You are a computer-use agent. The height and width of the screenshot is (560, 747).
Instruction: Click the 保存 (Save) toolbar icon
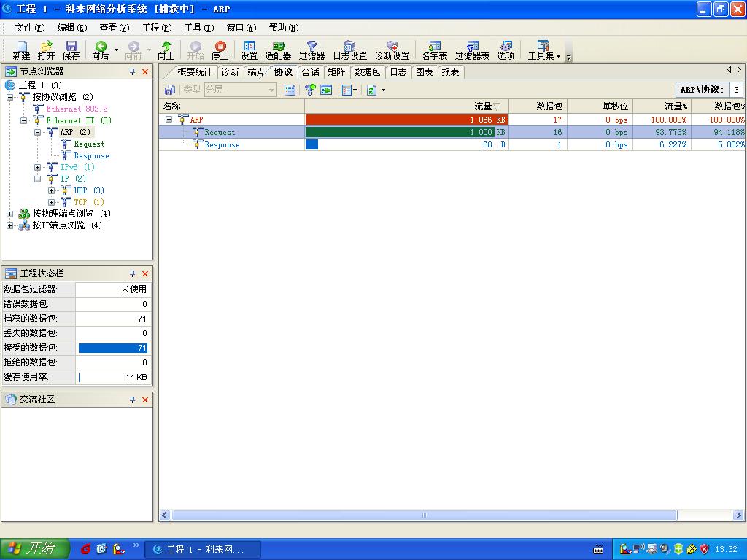point(71,50)
